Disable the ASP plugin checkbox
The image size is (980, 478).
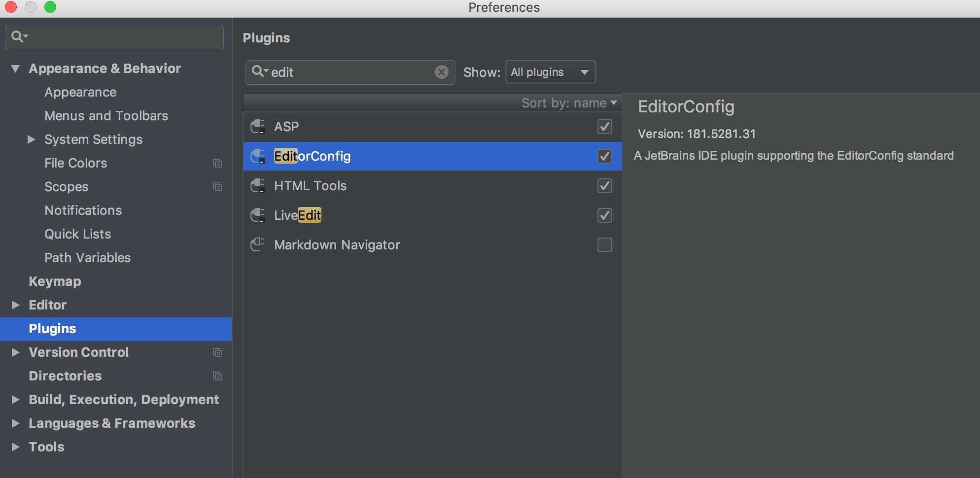coord(604,127)
